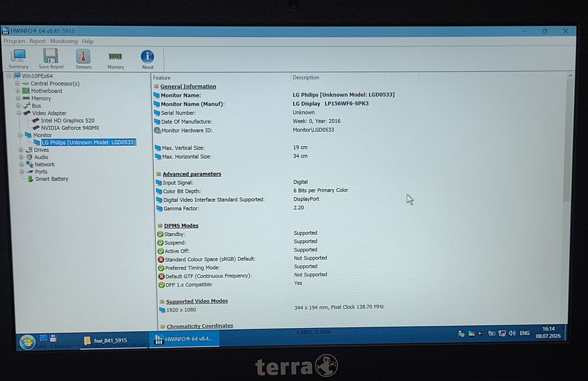
Task: Open the Memory toolbar icon
Action: tap(115, 60)
